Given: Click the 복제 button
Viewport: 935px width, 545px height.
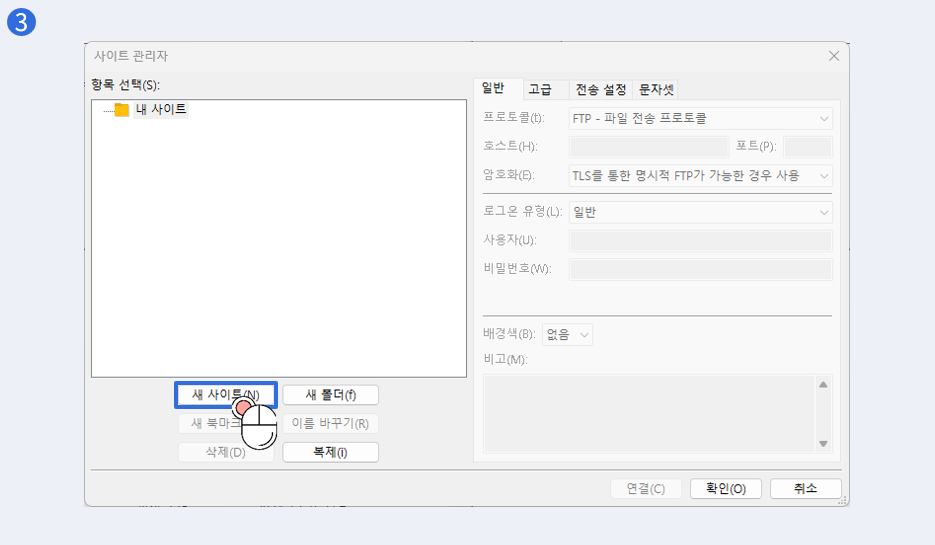Looking at the screenshot, I should click(x=330, y=452).
